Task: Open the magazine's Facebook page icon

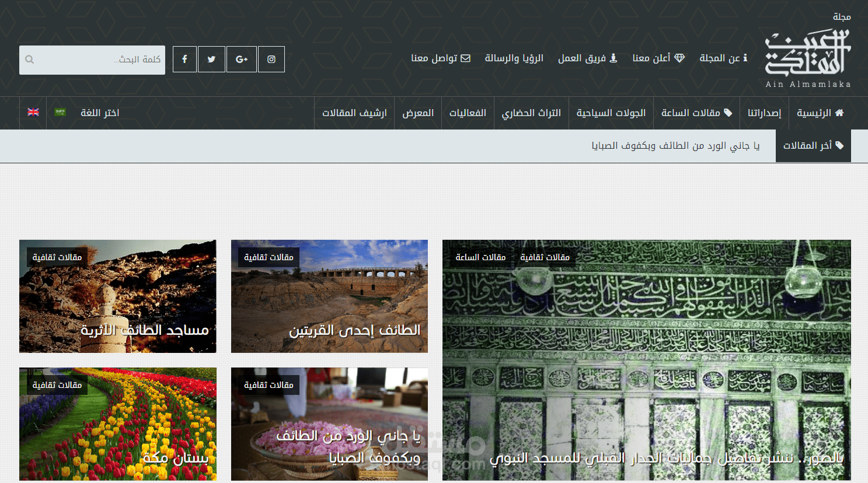Action: pos(184,59)
